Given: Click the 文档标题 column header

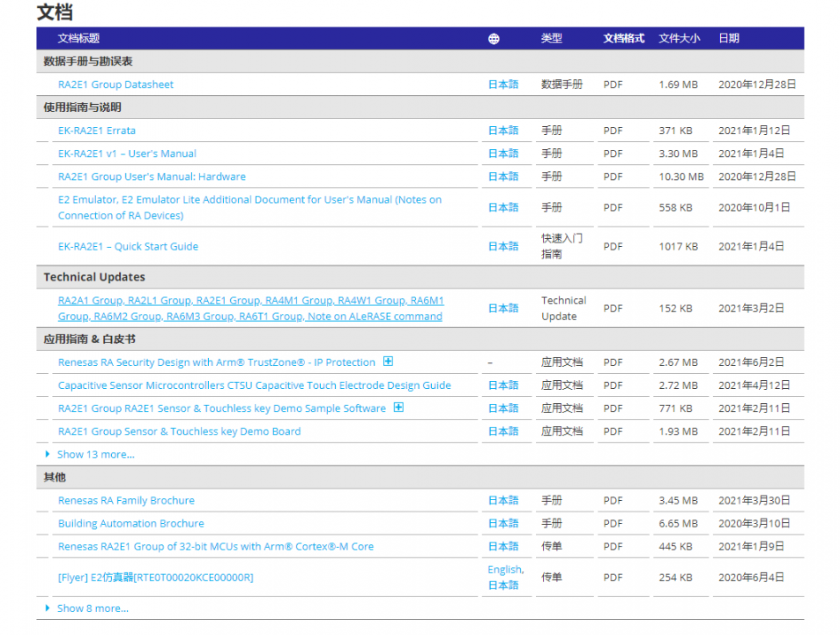Looking at the screenshot, I should coord(78,38).
